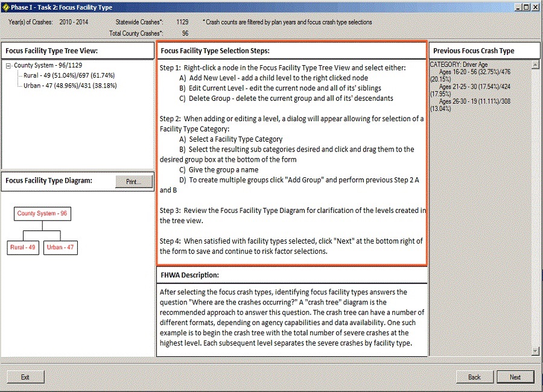Click 'A) Add New Level' instruction line

click(x=273, y=78)
